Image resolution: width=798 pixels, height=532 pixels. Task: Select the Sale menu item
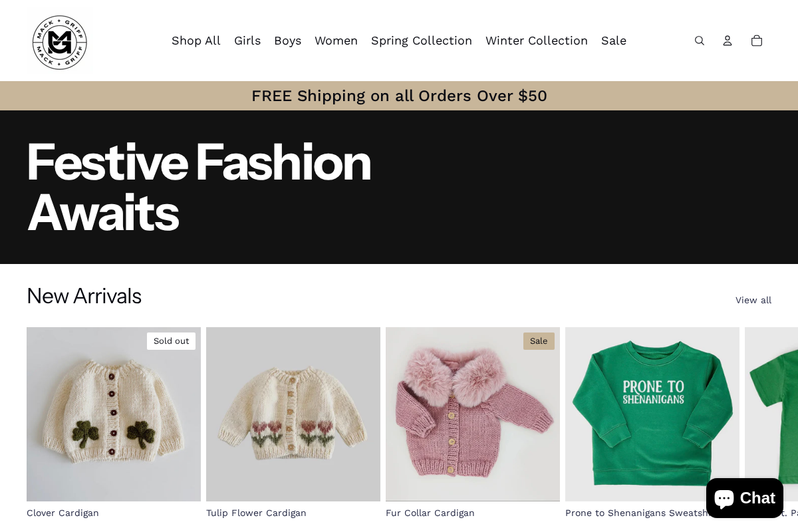click(613, 41)
